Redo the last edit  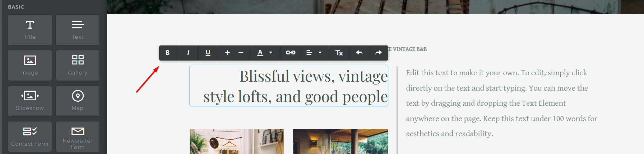coord(379,53)
